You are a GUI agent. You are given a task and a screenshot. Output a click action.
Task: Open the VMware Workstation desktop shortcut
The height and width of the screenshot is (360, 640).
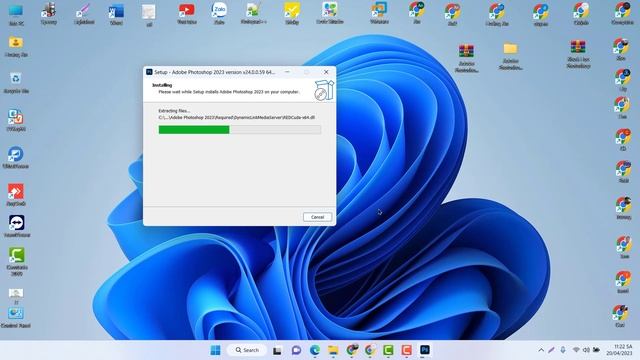[379, 13]
